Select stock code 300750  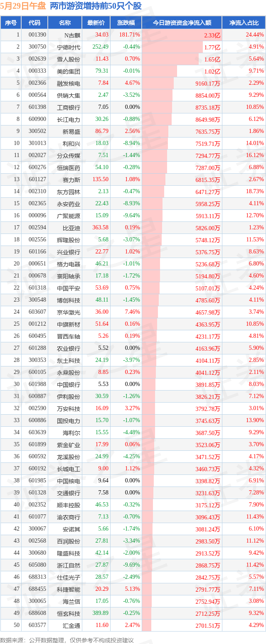(38, 47)
